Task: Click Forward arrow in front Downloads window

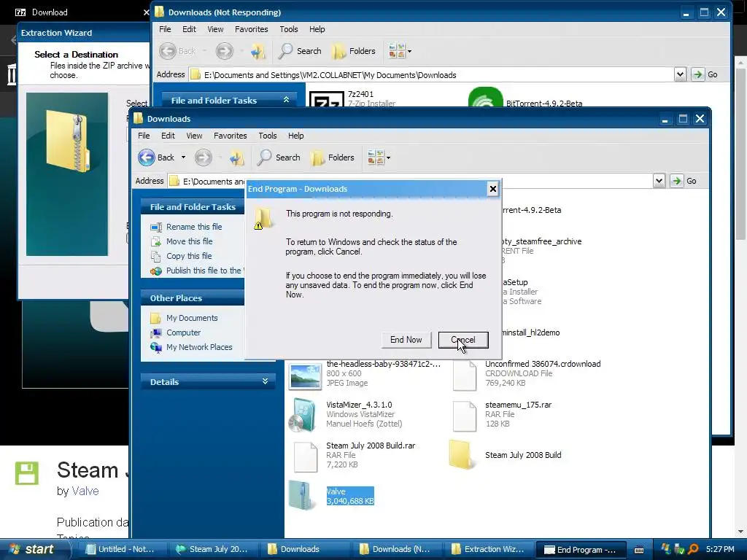Action: (204, 157)
